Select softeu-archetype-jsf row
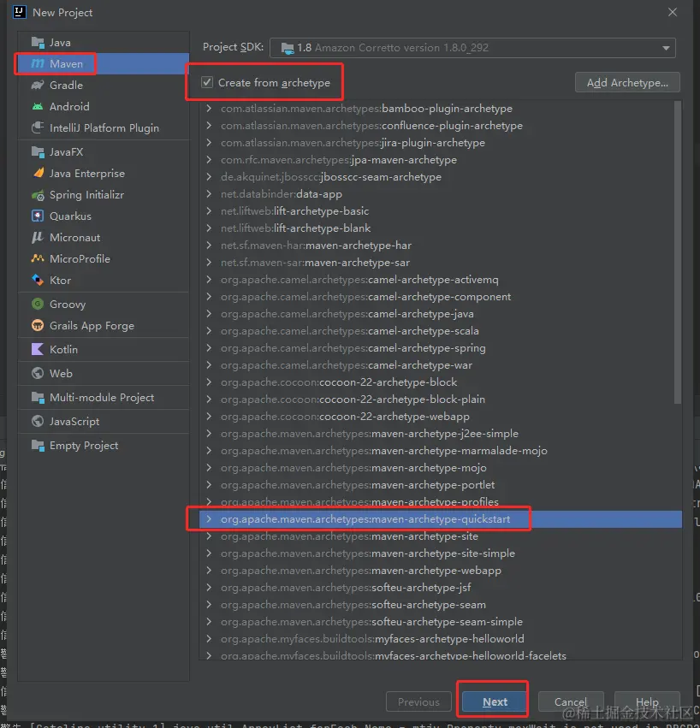This screenshot has width=700, height=728. click(441, 588)
